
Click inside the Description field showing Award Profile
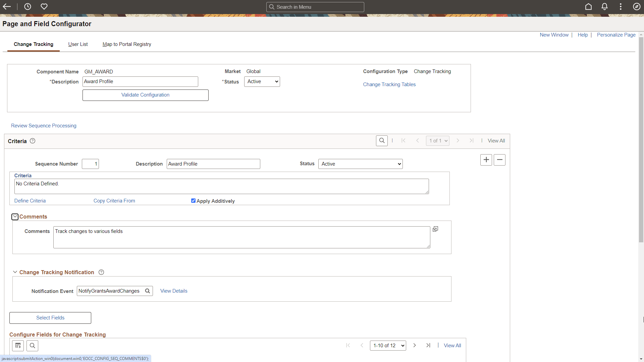click(x=140, y=81)
